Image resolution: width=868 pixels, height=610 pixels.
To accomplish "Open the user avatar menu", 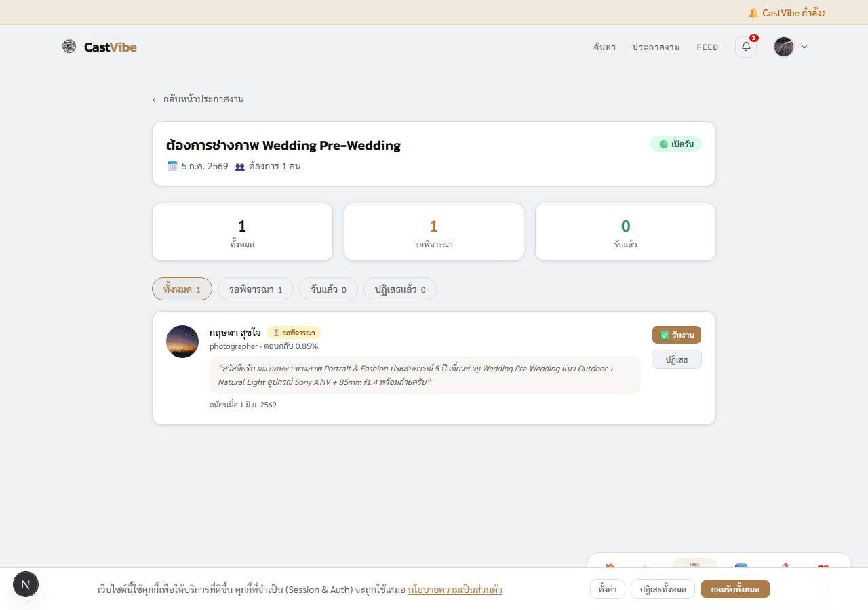I will click(x=784, y=47).
